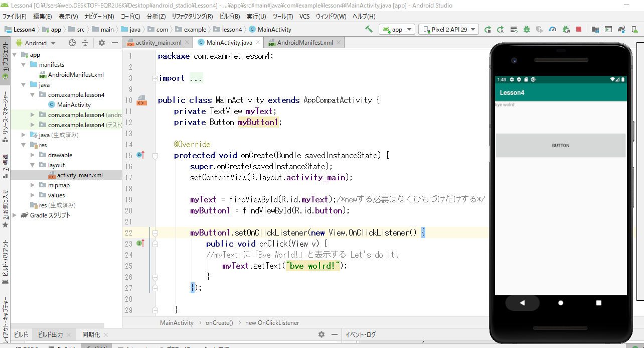Select activity_main.xml in the project tree
This screenshot has height=348, width=644.
pyautogui.click(x=80, y=175)
